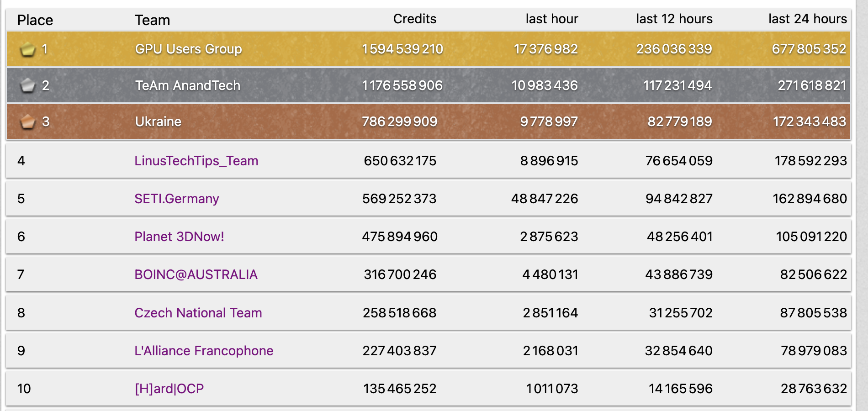Open L'Alliance Francophone team page
Image resolution: width=868 pixels, height=411 pixels.
pyautogui.click(x=204, y=351)
